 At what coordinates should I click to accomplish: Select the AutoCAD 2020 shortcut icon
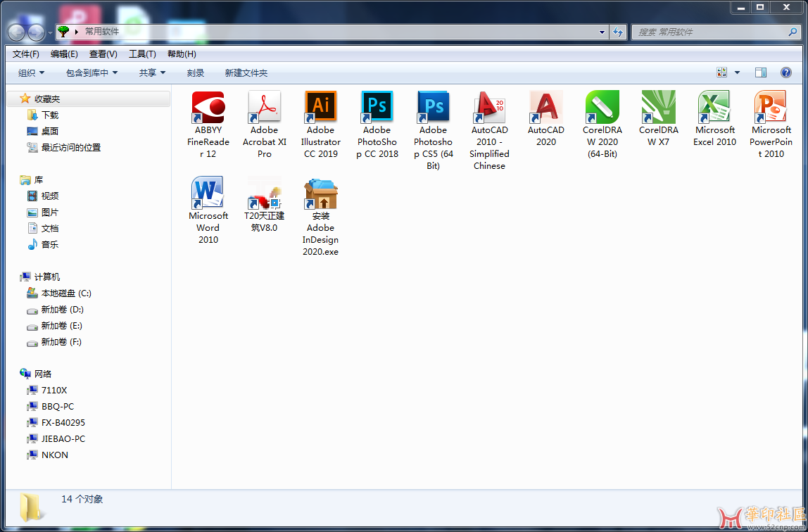point(545,108)
